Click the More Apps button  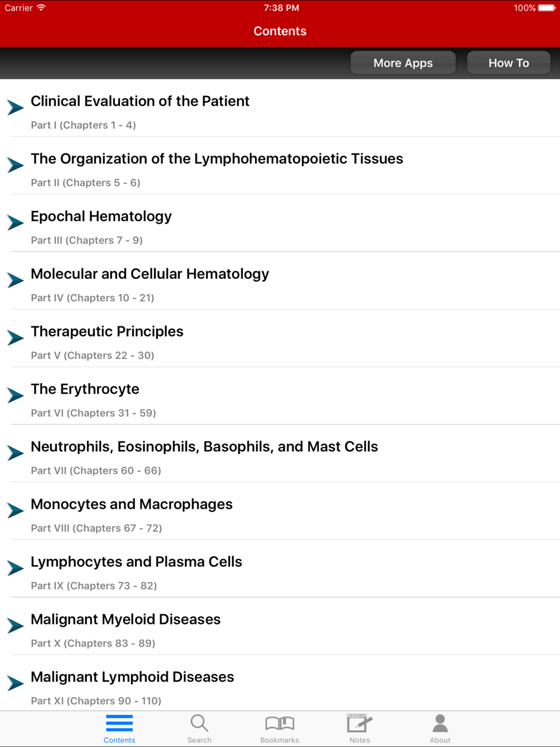point(403,63)
